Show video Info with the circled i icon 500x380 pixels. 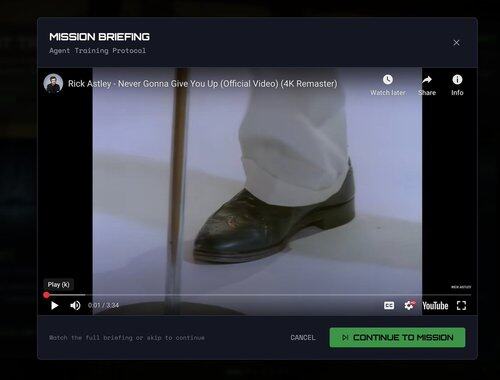pos(457,80)
